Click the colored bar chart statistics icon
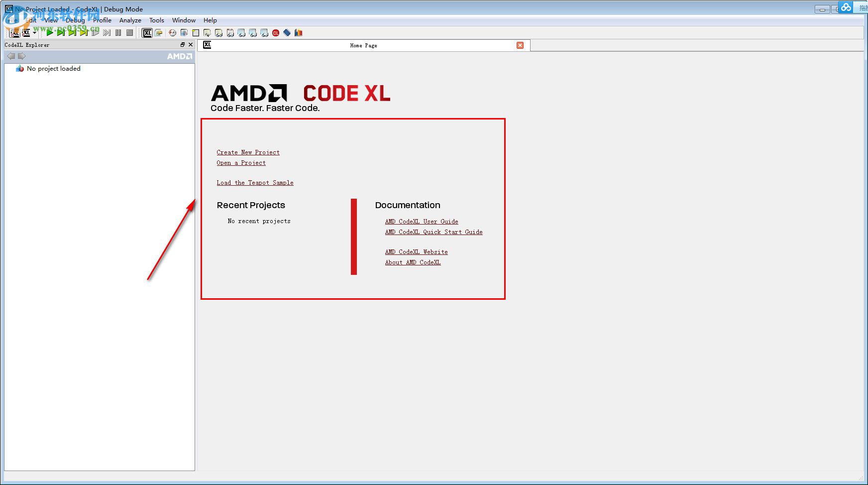The height and width of the screenshot is (485, 868). [x=299, y=33]
